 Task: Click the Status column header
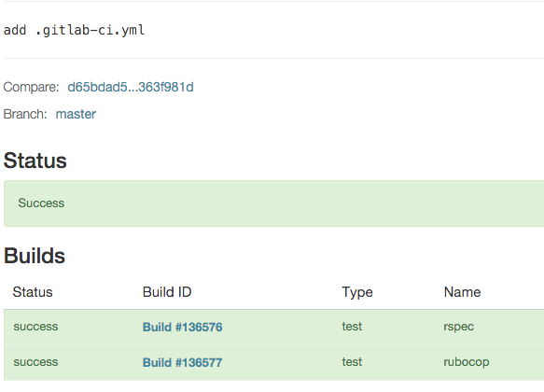pyautogui.click(x=33, y=292)
